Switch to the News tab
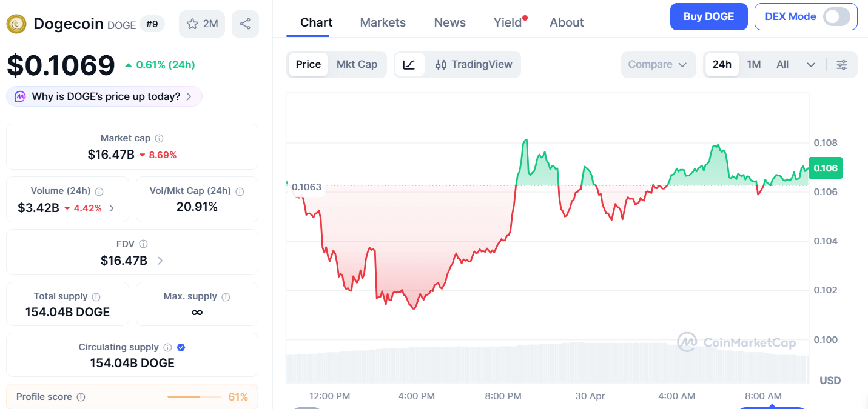The image size is (868, 409). pyautogui.click(x=450, y=22)
